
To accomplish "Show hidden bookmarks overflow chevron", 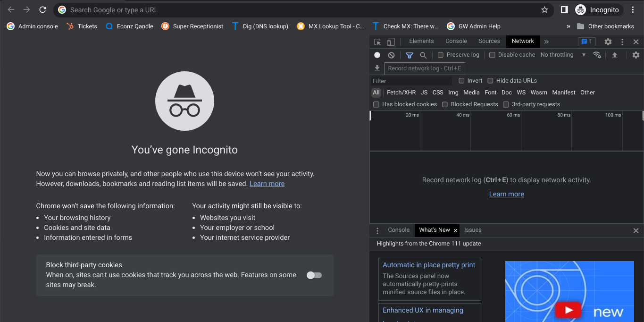I will coord(569,26).
